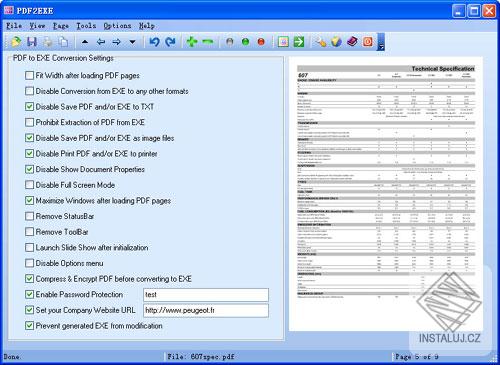The width and height of the screenshot is (500, 365).
Task: Check Remove StatusBar option
Action: (29, 216)
